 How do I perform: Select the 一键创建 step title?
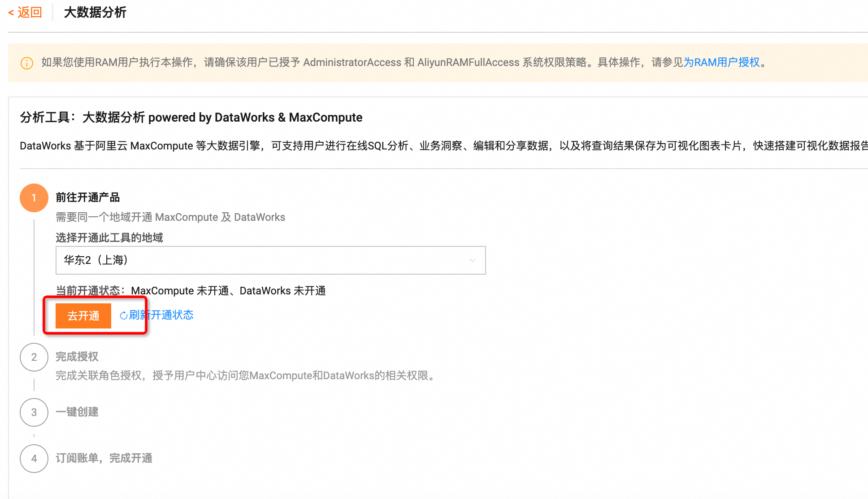tap(77, 412)
